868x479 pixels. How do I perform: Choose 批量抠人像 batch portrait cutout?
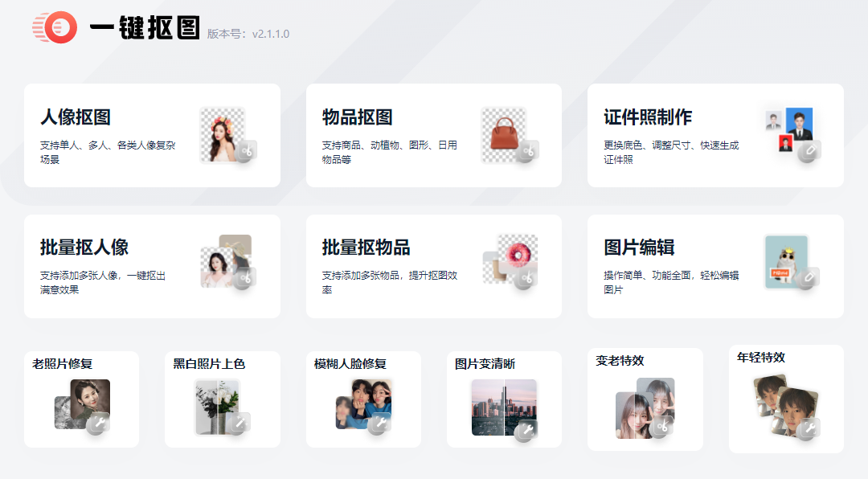pyautogui.click(x=152, y=266)
